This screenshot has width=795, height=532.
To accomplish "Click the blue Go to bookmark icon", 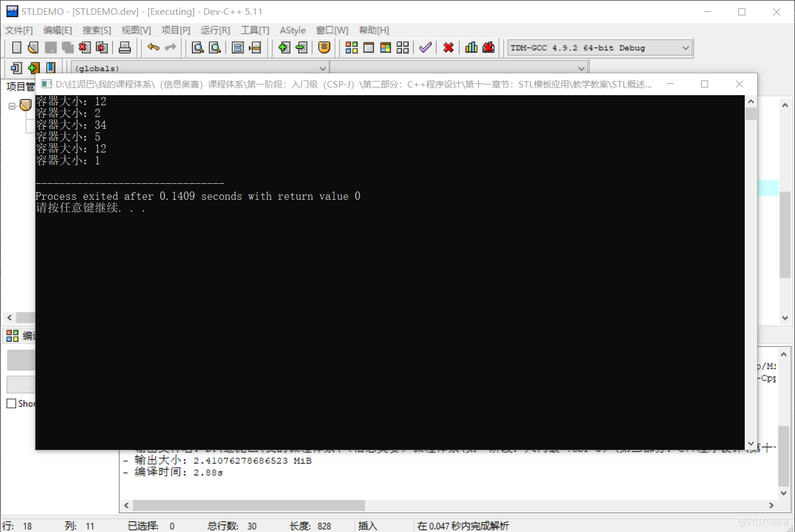I will tap(51, 68).
